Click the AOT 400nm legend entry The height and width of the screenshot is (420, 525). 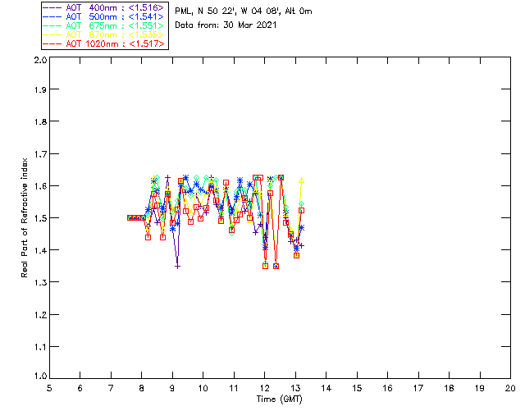104,7
